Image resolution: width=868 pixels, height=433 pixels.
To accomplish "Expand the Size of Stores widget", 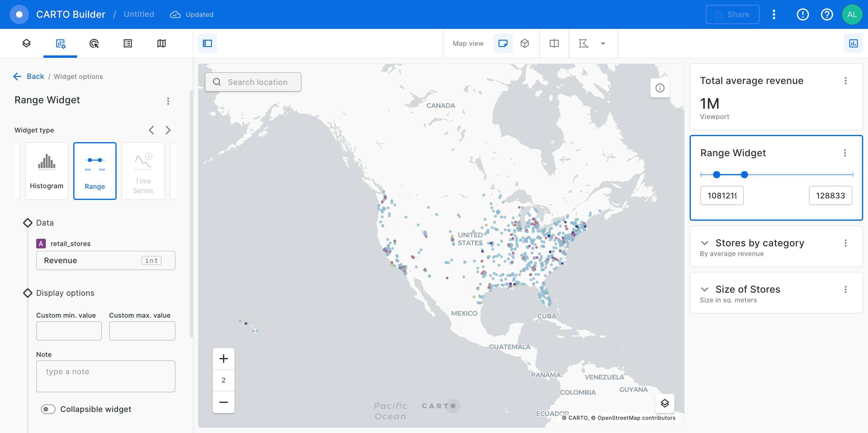I will [x=704, y=289].
